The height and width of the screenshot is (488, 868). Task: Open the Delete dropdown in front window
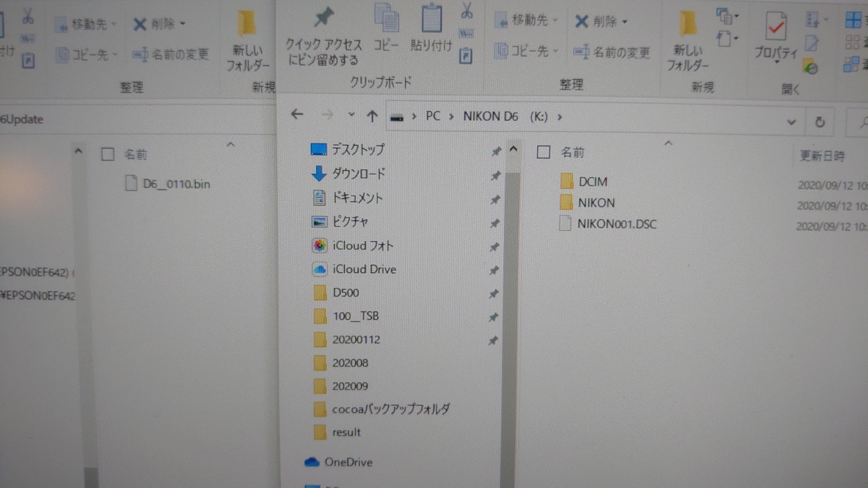[x=625, y=22]
